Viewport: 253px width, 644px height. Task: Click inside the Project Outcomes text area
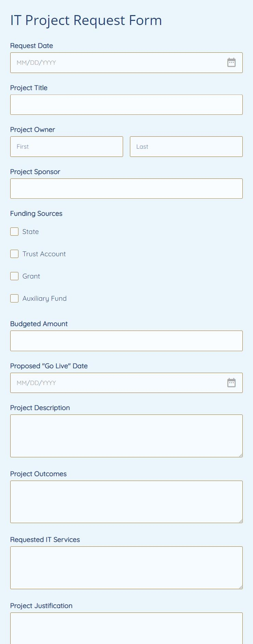click(126, 501)
